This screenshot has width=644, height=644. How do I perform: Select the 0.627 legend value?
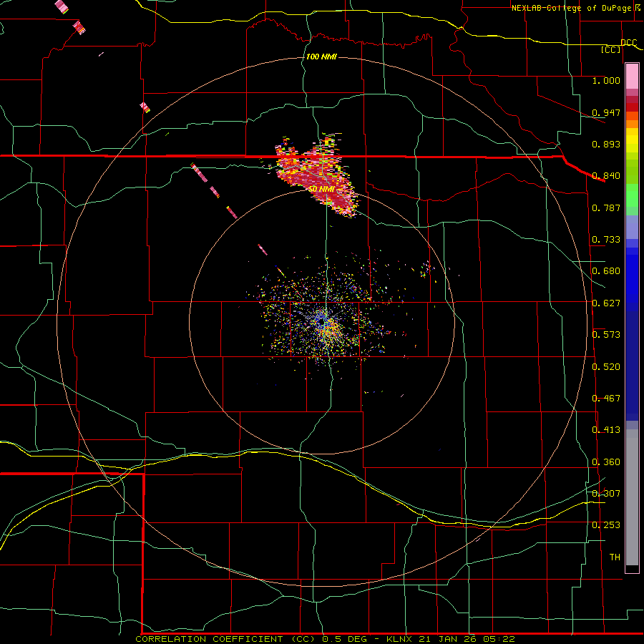pyautogui.click(x=606, y=303)
